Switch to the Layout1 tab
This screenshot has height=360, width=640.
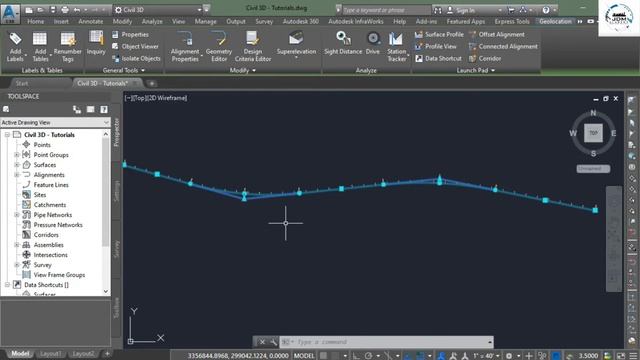click(x=51, y=354)
